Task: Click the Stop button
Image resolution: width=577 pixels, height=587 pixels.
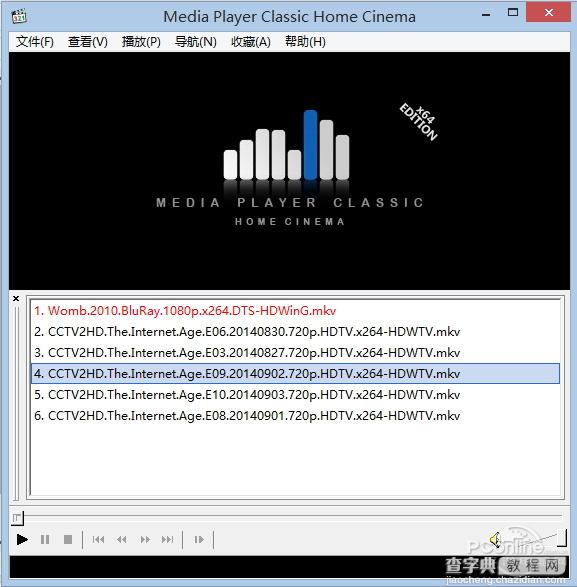Action: click(68, 539)
